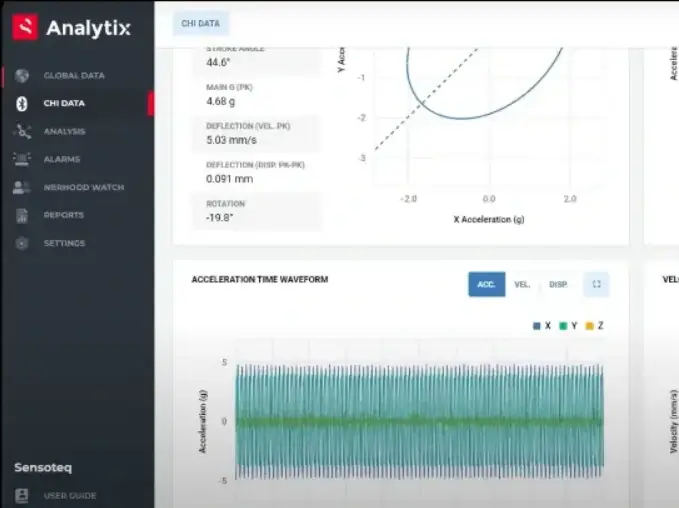The width and height of the screenshot is (679, 508).
Task: Click the Settings gear icon
Action: 22,243
